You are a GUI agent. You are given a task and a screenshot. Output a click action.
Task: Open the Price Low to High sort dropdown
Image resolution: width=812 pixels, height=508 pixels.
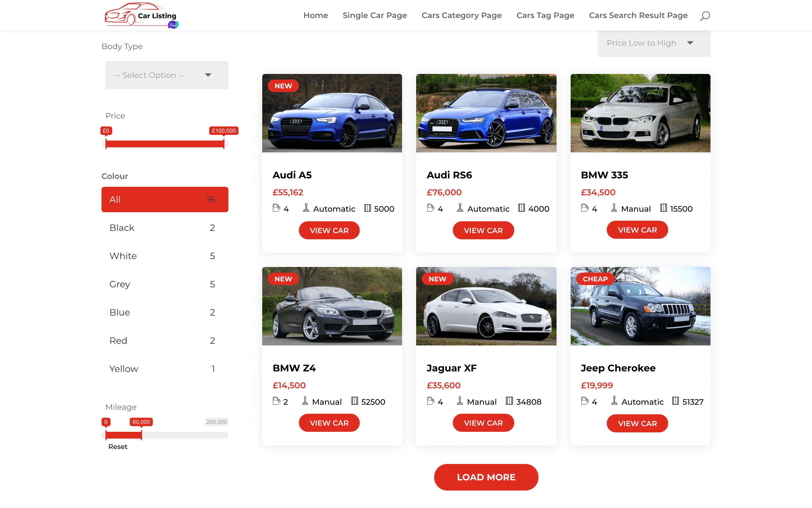click(654, 43)
